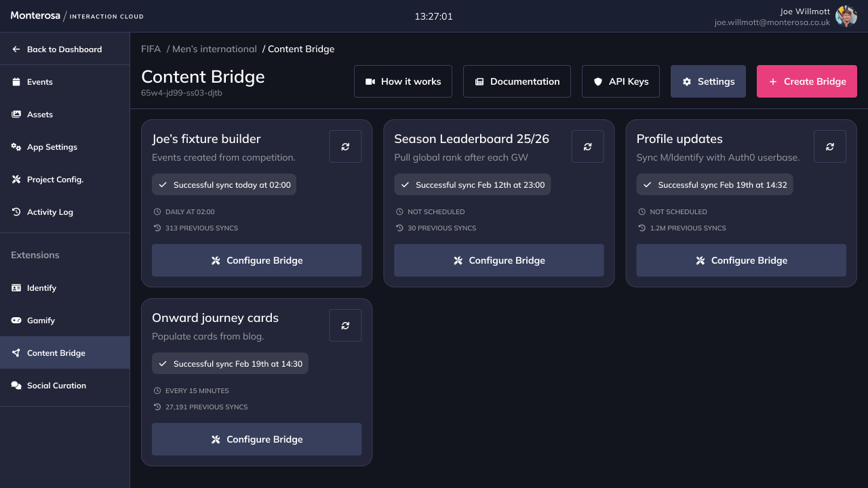Resync the Onward journey cards bridge

[x=345, y=325]
